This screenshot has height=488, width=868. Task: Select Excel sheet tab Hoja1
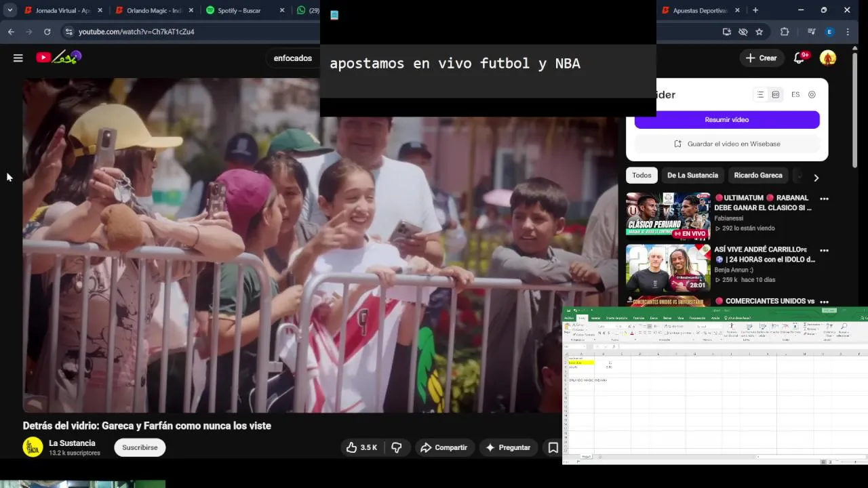(x=586, y=457)
